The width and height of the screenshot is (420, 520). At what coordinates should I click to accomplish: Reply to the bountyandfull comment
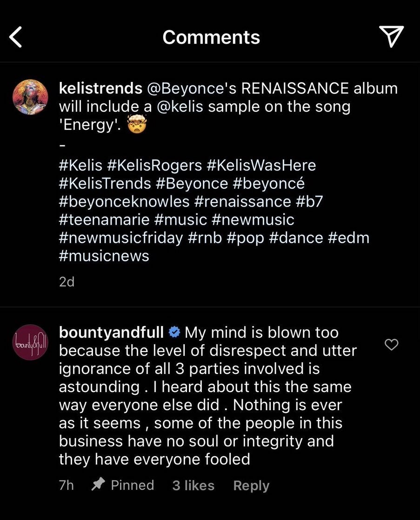251,486
